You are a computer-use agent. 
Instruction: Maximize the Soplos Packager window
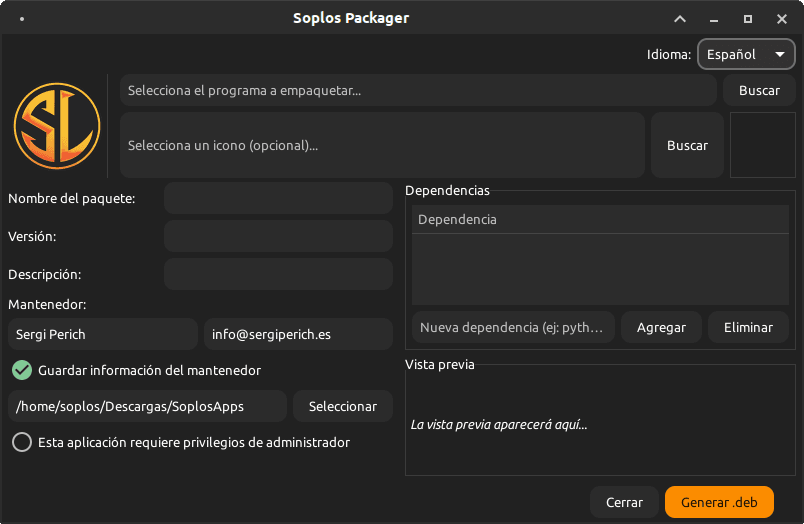(x=748, y=19)
